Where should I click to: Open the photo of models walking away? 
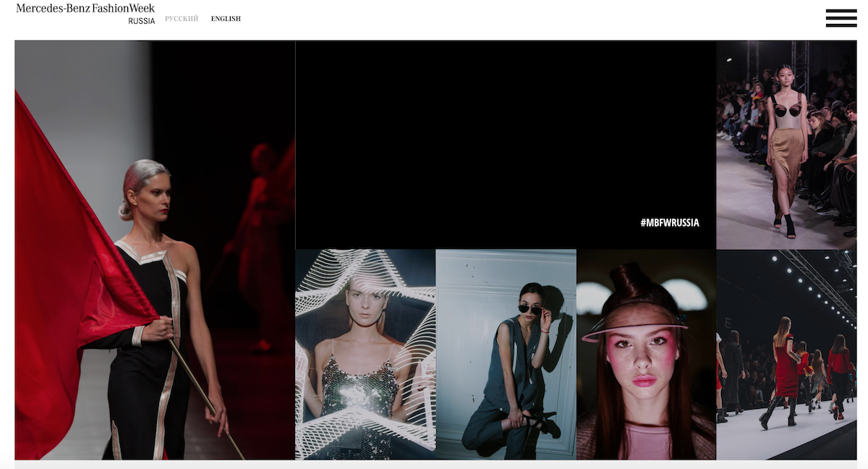point(786,355)
